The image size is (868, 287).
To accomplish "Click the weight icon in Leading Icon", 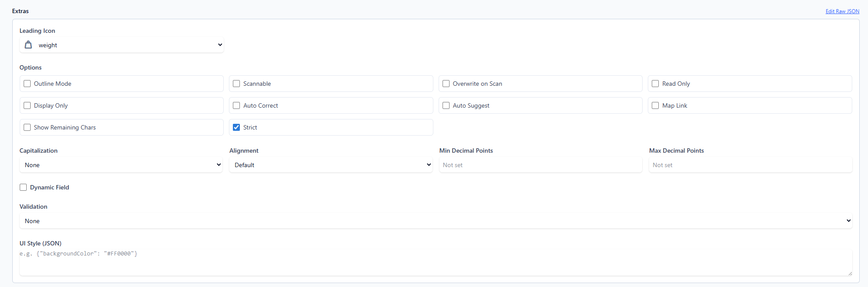I will click(x=28, y=45).
